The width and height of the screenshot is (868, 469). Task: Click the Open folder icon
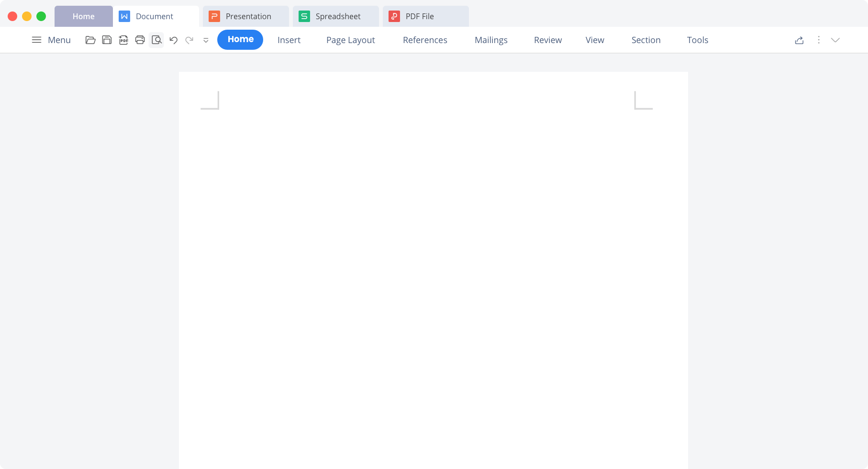(90, 40)
